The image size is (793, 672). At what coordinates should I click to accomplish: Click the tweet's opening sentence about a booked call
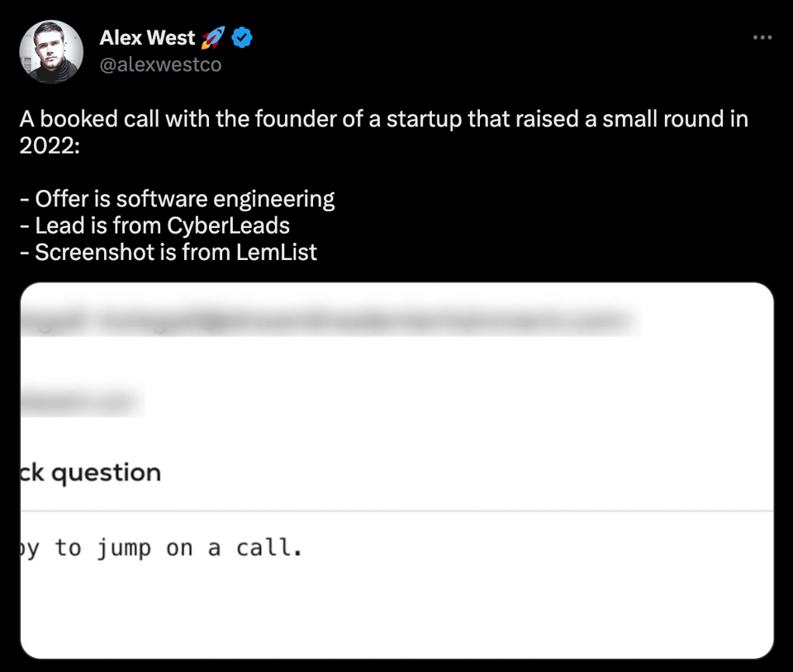(x=383, y=119)
